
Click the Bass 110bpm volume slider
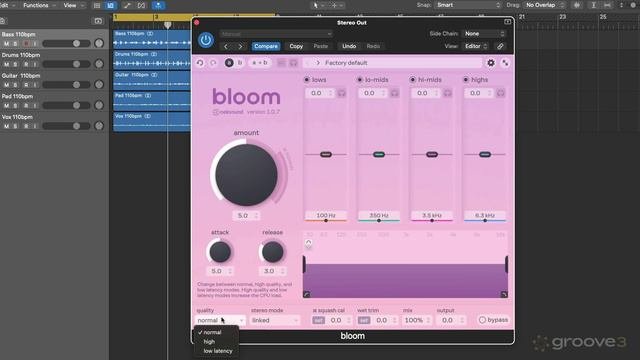click(66, 43)
